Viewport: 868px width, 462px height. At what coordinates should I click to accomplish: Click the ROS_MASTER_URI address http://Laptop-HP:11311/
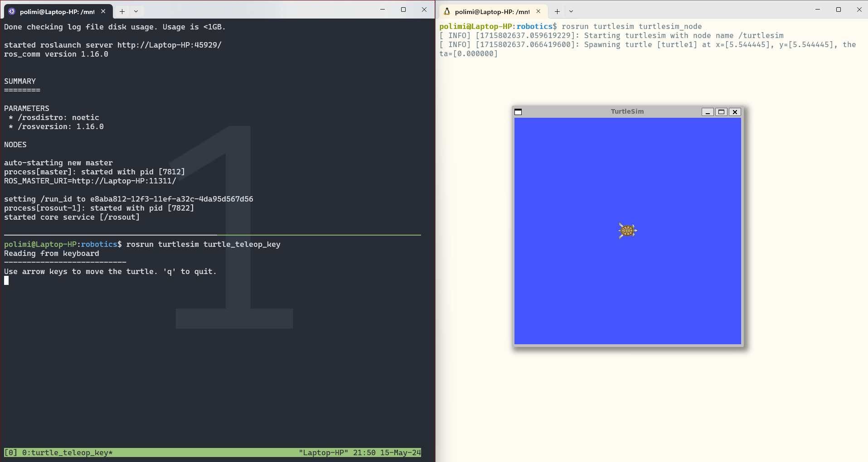click(124, 181)
